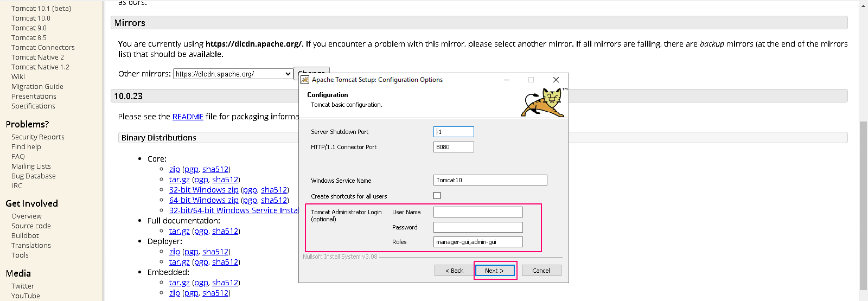Open Tomcat 10.1 (beta) sidebar link
868x301 pixels.
[x=41, y=9]
